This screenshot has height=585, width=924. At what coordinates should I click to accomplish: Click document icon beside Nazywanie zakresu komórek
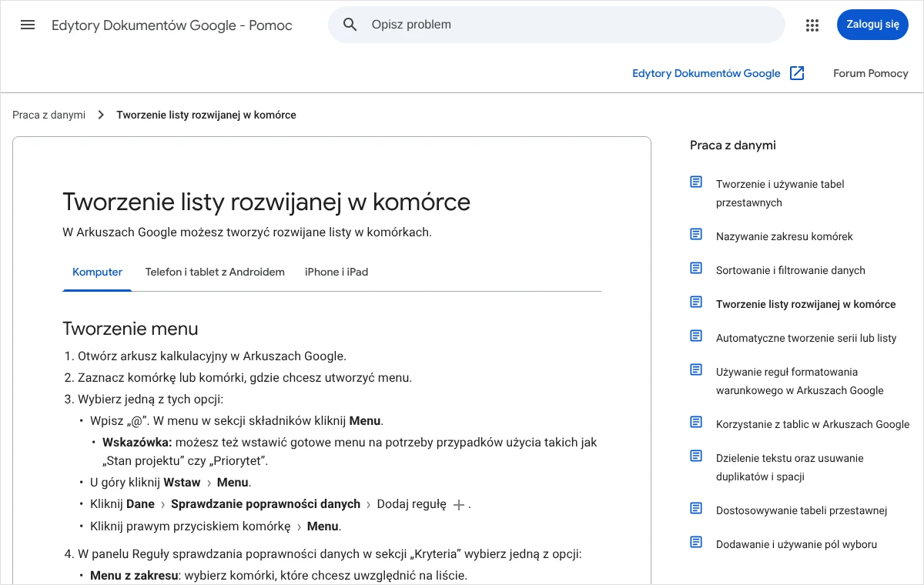(696, 234)
